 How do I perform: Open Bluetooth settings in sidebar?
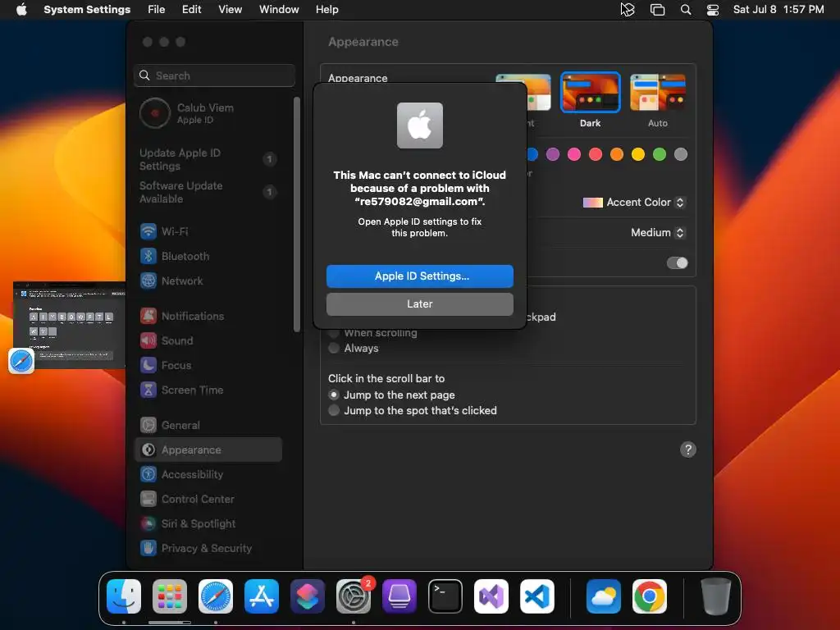coord(209,256)
